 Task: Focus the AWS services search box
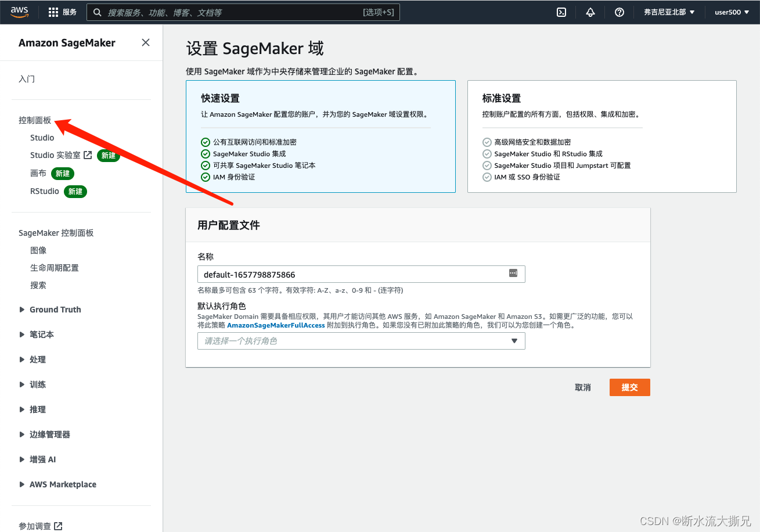click(243, 12)
